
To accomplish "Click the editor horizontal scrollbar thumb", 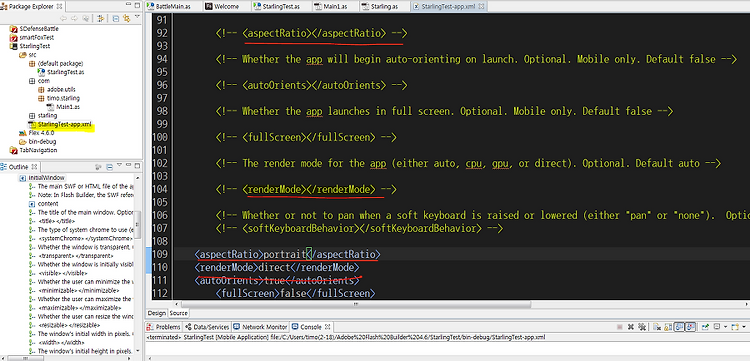I will click(x=355, y=304).
